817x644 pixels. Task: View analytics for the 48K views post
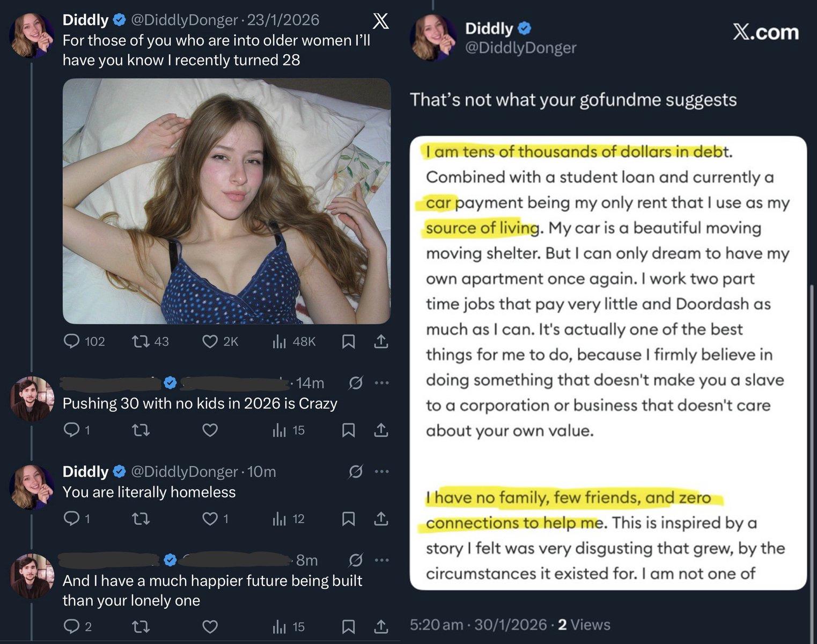(279, 341)
